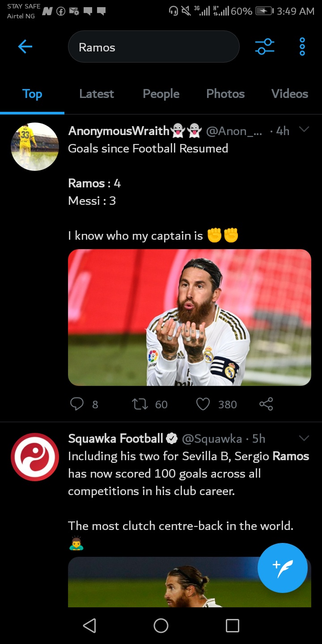Switch to the People tab

tap(161, 94)
